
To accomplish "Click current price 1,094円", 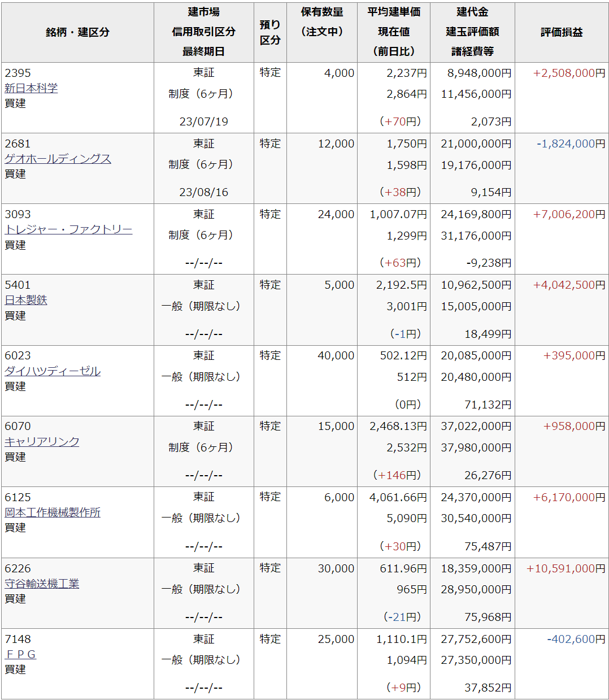I will 407,660.
